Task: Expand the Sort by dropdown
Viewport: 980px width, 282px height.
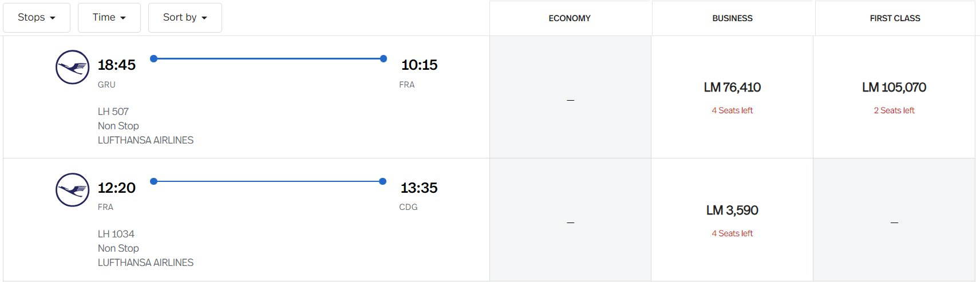Action: click(185, 17)
